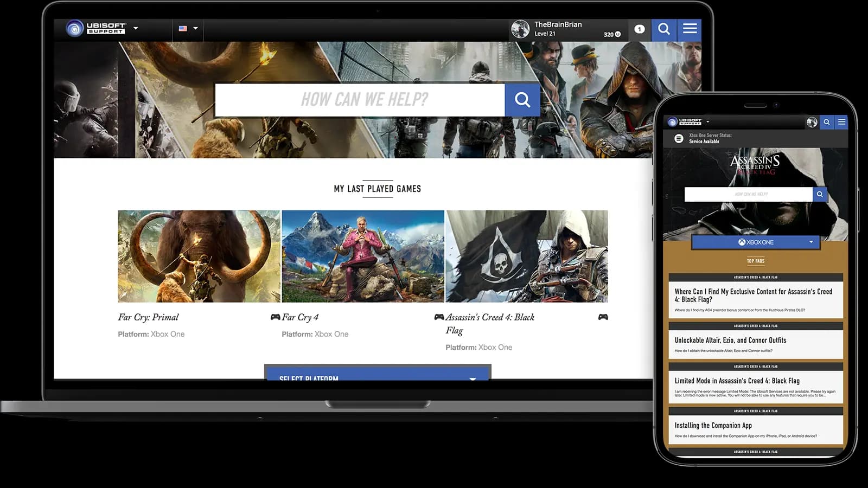Click the search button beside the laptop help field
868x488 pixels.
point(522,100)
